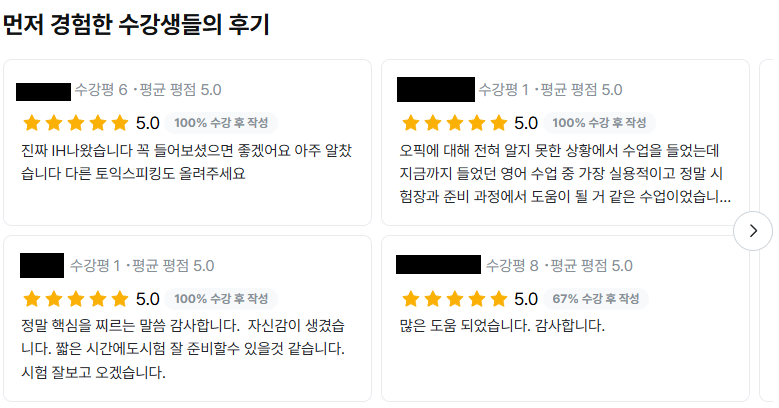Click the fifth star in the '정말 핵심을' review
This screenshot has width=779, height=408.
[120, 299]
